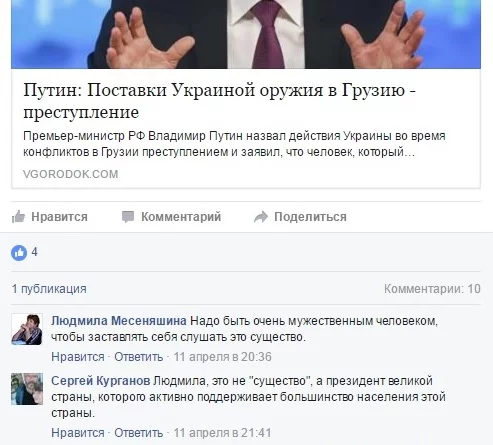This screenshot has height=445, width=493.
Task: Open Людмила Месеняшина's profile name
Action: 119,321
